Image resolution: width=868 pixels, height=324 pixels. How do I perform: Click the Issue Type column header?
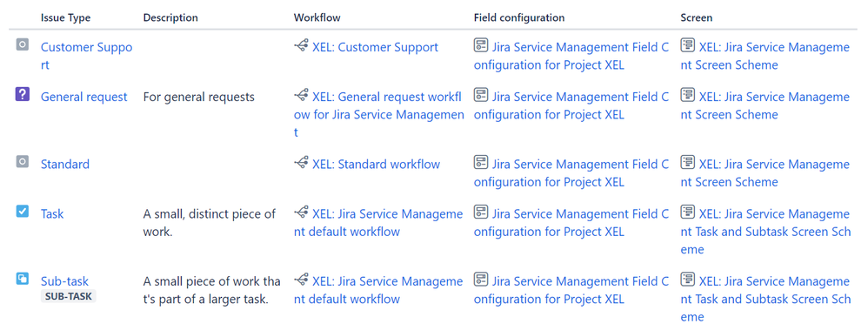65,17
